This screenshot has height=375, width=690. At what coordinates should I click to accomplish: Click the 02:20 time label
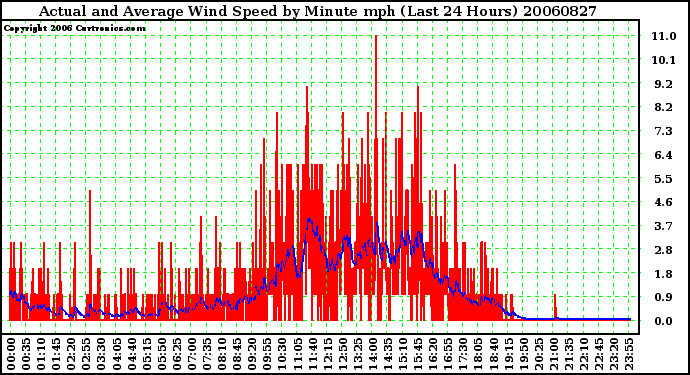(x=71, y=354)
